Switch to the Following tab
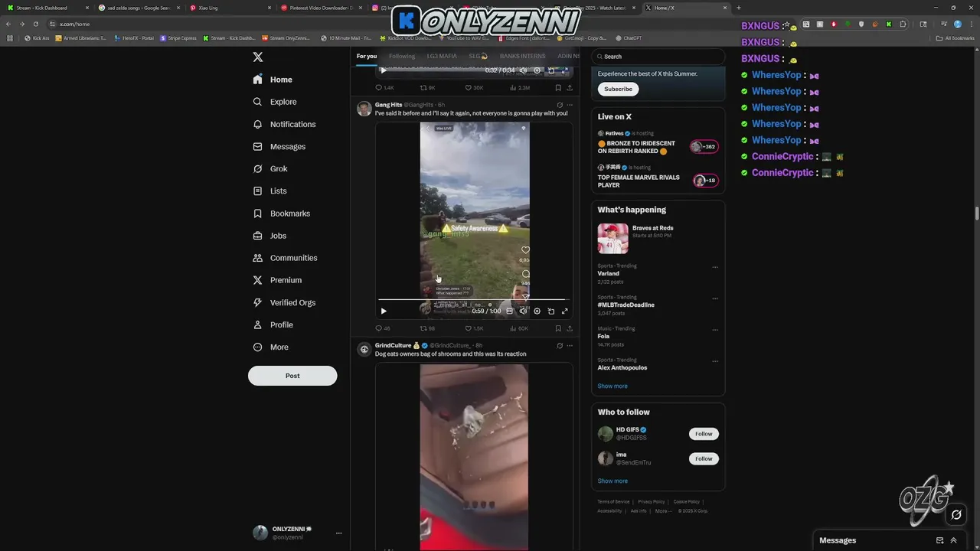The image size is (980, 551). click(402, 56)
